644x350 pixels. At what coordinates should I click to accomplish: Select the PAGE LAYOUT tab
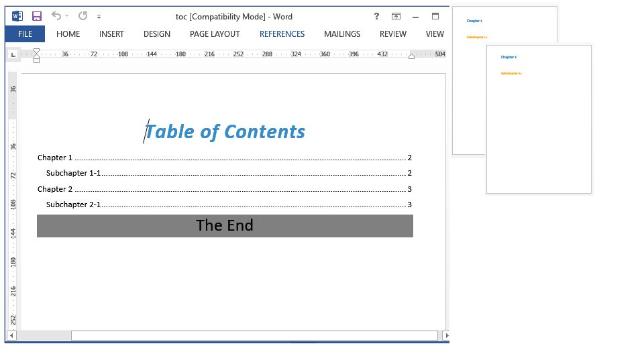coord(215,34)
